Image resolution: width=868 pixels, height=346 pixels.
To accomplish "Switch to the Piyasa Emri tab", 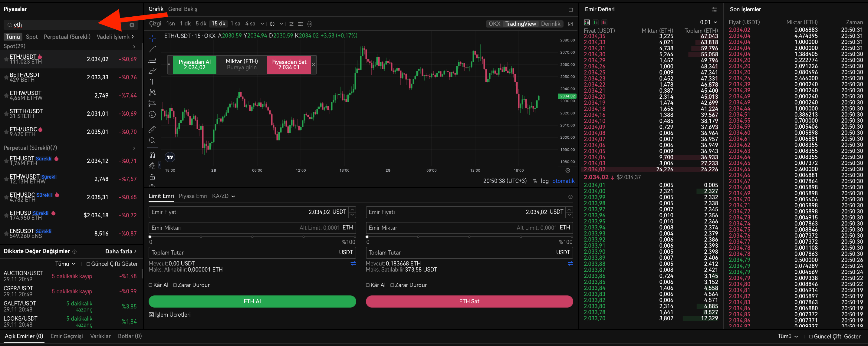I will pos(193,196).
